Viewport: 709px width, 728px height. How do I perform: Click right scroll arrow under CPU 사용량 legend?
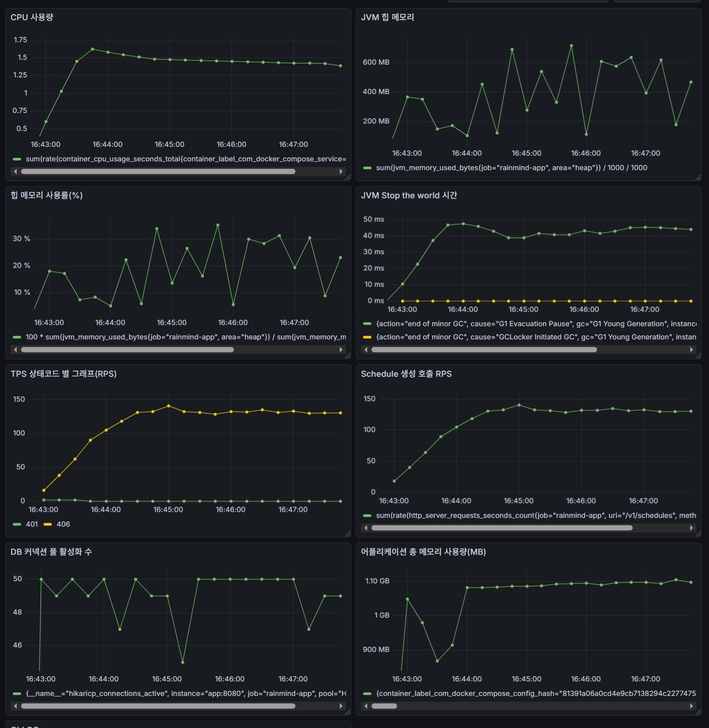coord(341,171)
